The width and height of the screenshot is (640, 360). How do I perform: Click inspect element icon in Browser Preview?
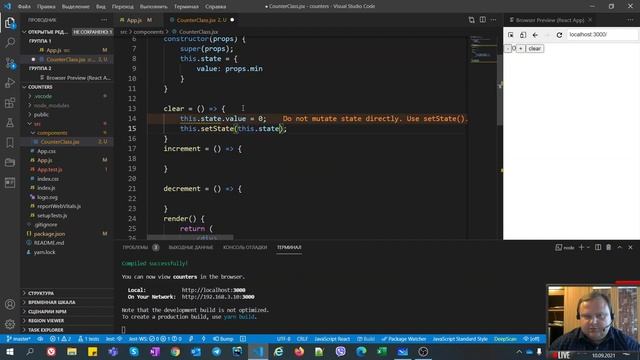[511, 35]
